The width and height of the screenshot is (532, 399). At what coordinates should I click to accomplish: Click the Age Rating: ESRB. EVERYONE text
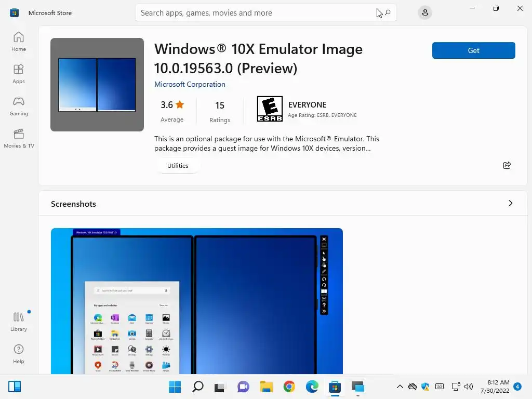click(x=322, y=115)
